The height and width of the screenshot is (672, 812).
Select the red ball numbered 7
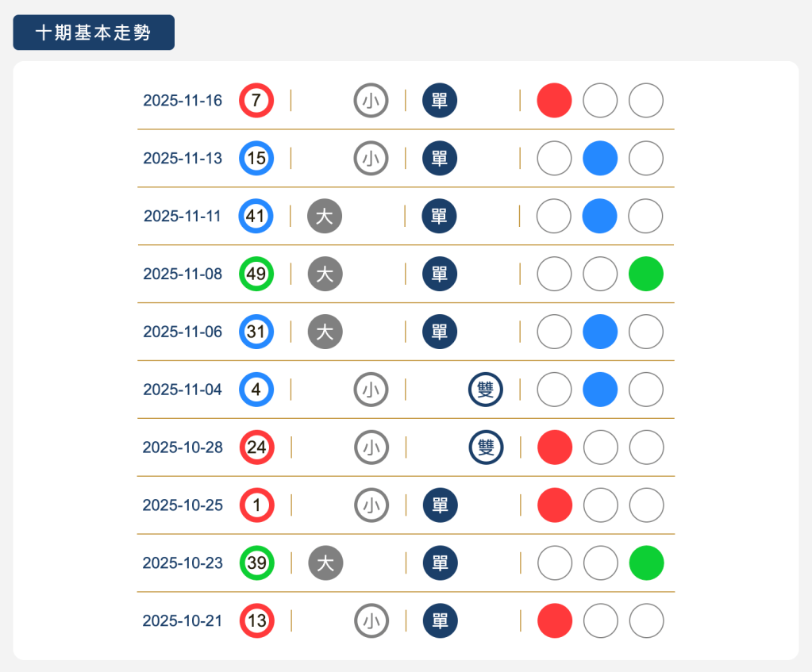pyautogui.click(x=256, y=100)
